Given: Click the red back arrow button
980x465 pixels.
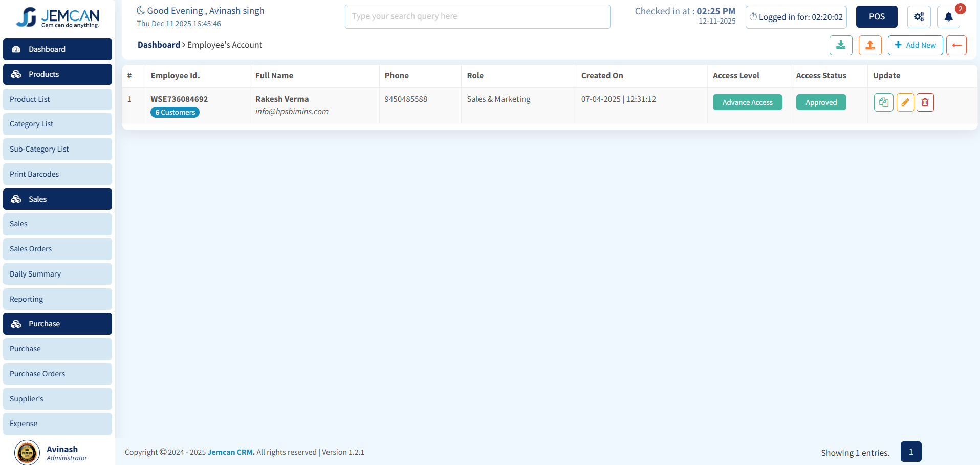Looking at the screenshot, I should [956, 45].
